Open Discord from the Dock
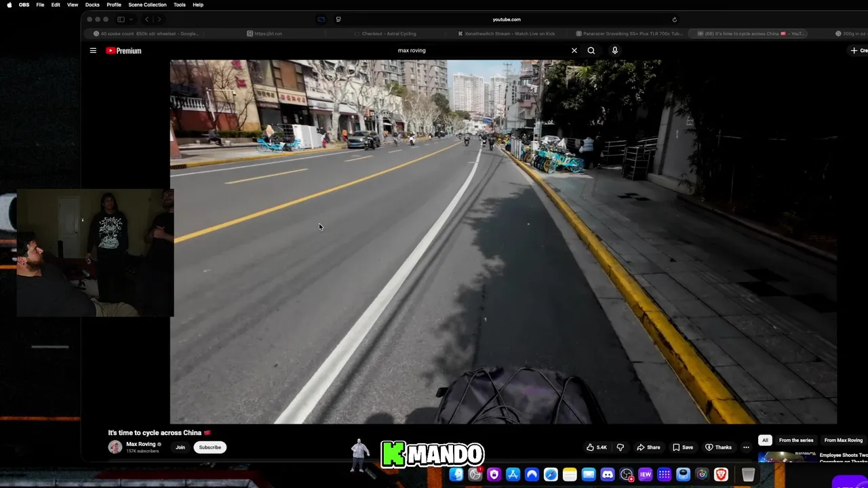Image resolution: width=868 pixels, height=488 pixels. [x=608, y=474]
